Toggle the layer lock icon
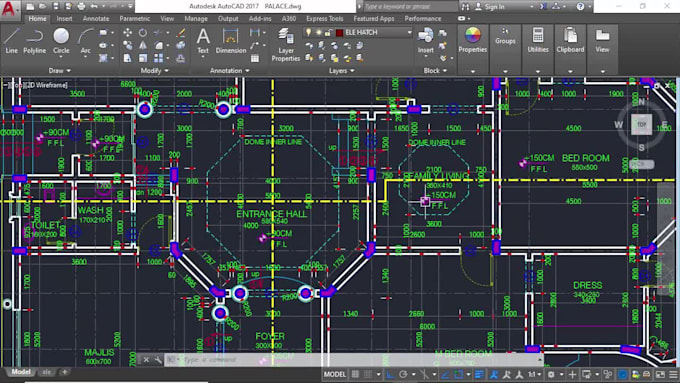The height and width of the screenshot is (383, 680). (x=328, y=33)
